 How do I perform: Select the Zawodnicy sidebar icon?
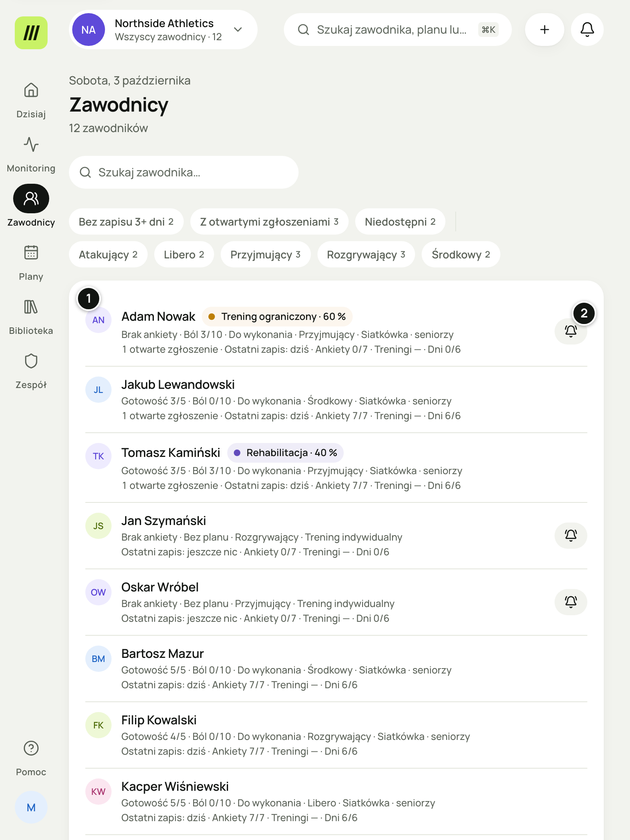pyautogui.click(x=31, y=199)
